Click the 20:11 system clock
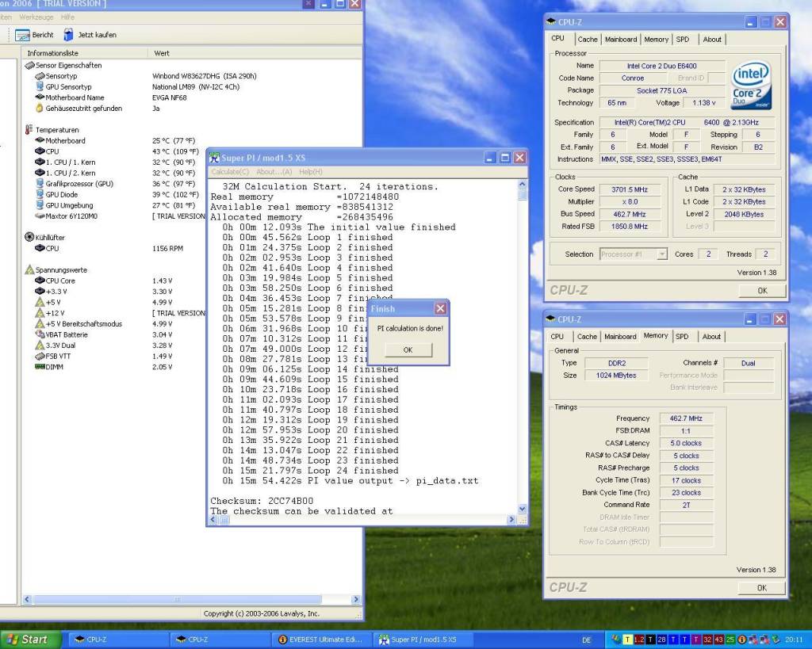 (793, 640)
